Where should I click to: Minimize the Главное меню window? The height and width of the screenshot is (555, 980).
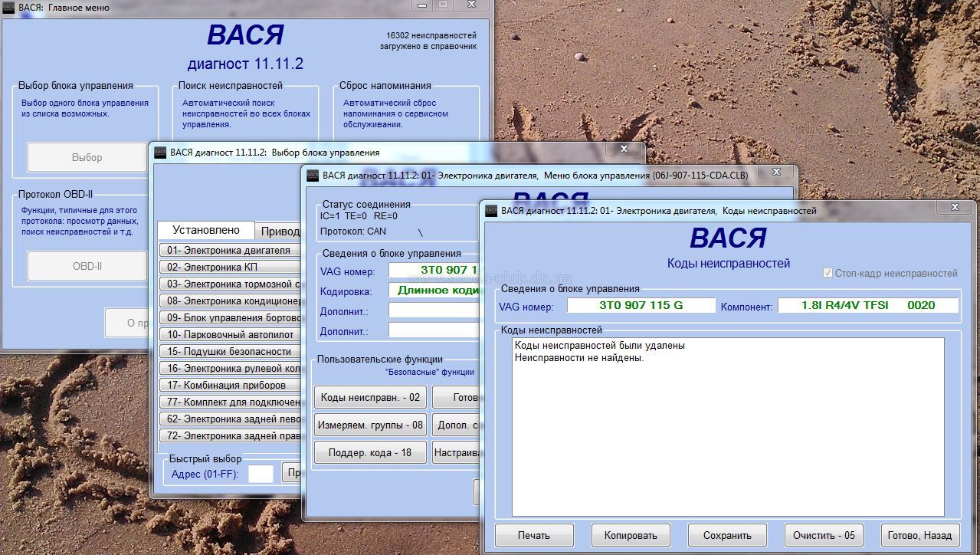pos(422,5)
